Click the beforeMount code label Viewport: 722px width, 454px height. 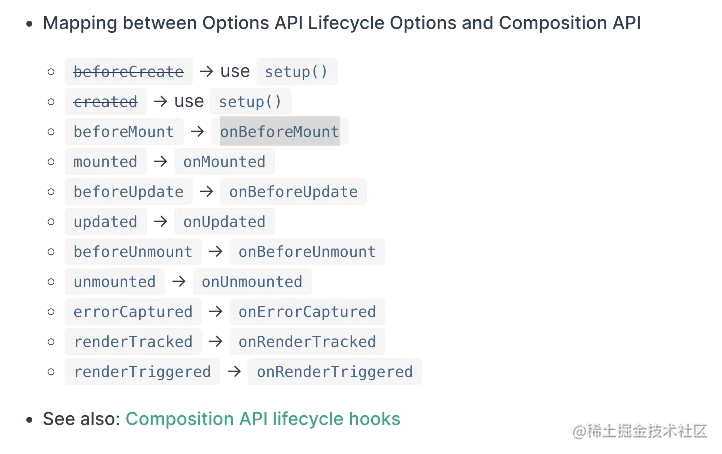tap(124, 132)
